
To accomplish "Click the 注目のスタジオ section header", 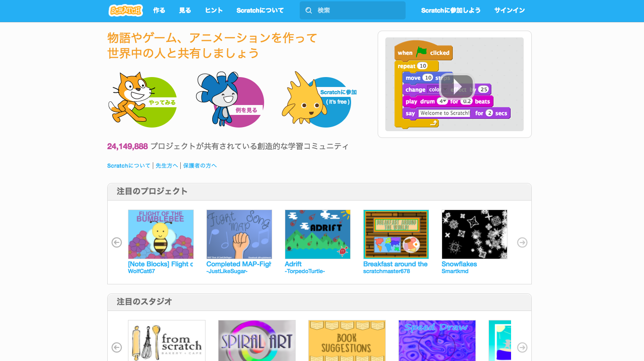I will pos(145,302).
